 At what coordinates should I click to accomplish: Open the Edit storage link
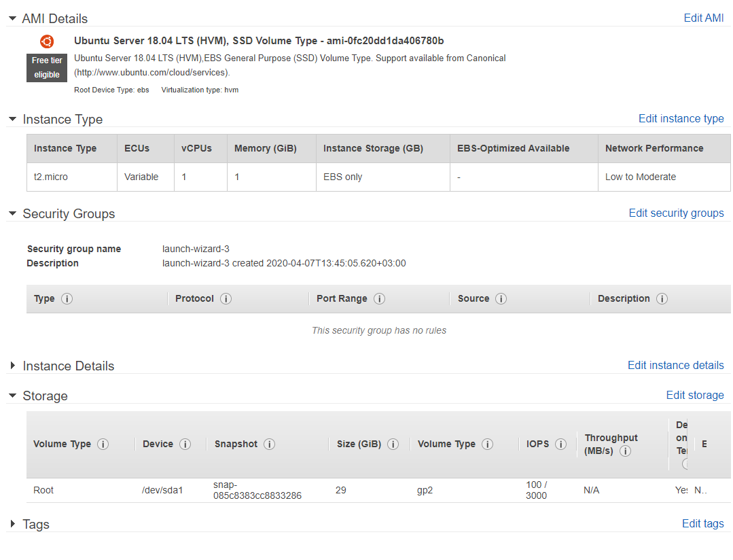(x=695, y=395)
